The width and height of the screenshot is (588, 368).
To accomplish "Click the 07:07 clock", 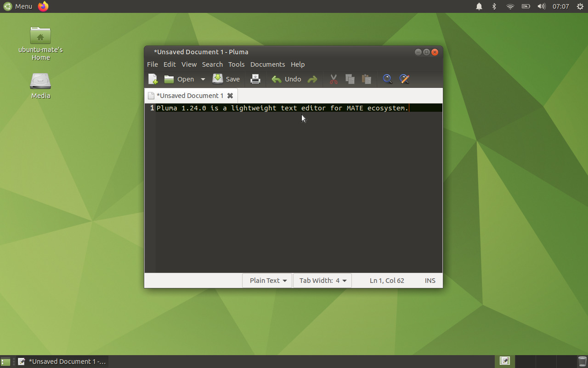I will 561,6.
